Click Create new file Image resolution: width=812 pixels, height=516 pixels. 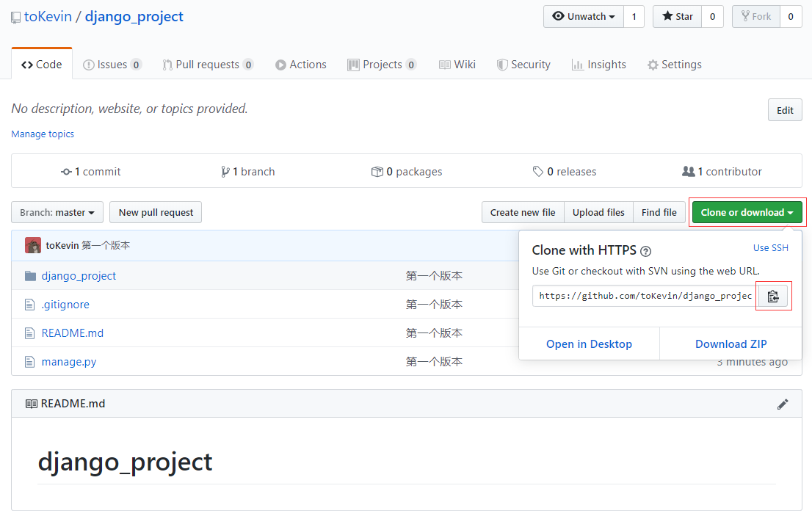(523, 213)
